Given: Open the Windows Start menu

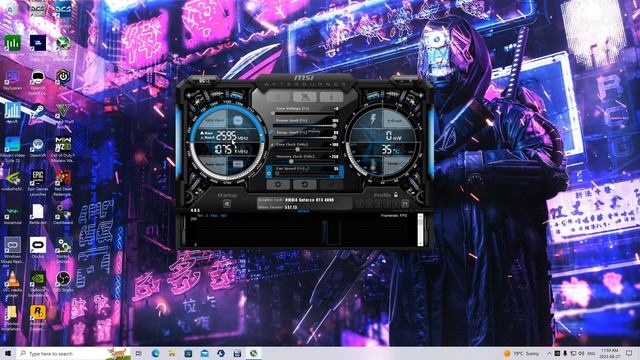Looking at the screenshot, I should [8, 353].
